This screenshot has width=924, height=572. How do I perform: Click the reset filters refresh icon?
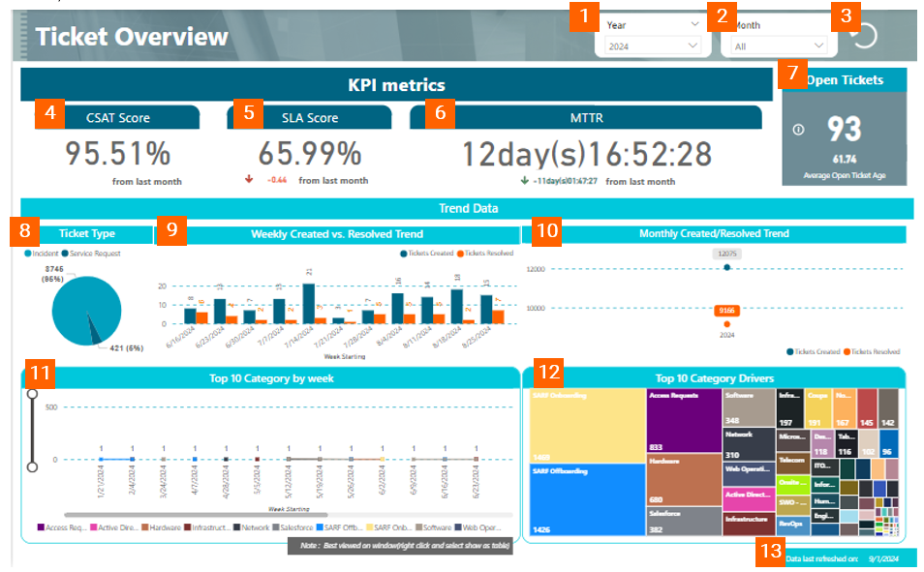click(863, 36)
